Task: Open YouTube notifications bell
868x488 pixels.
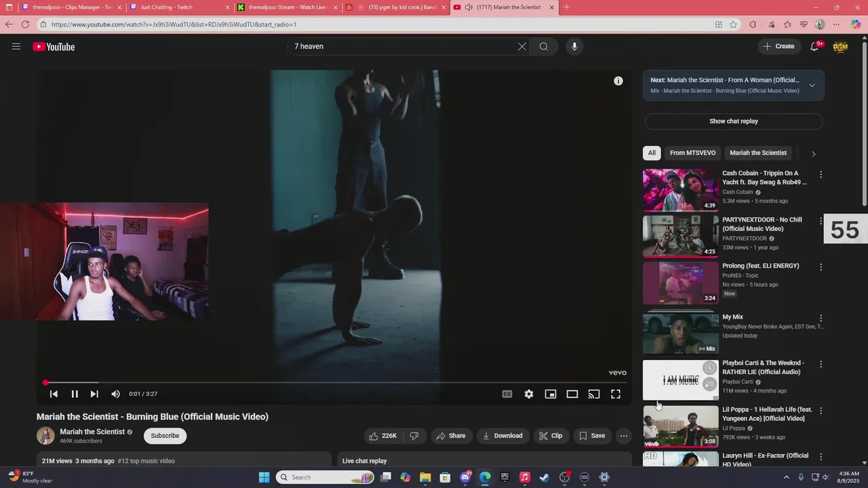Action: (x=814, y=47)
